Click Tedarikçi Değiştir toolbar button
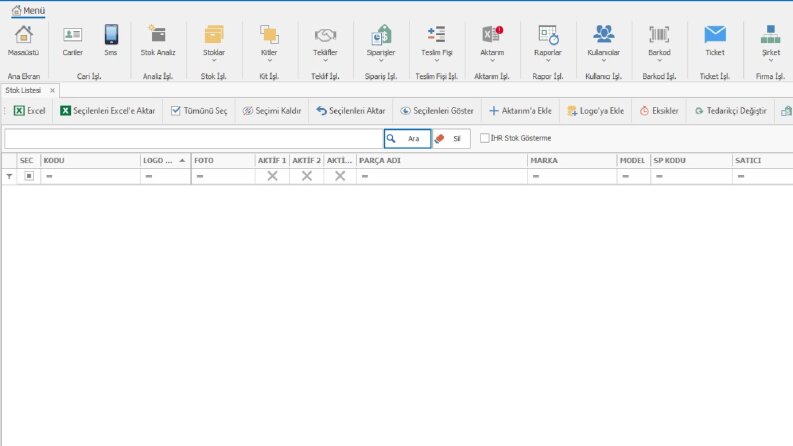 tap(731, 111)
